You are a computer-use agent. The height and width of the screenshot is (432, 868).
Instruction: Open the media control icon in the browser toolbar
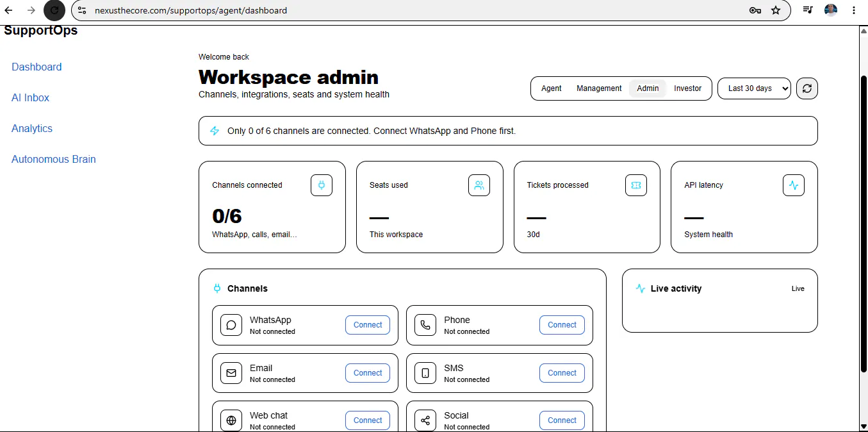[808, 10]
